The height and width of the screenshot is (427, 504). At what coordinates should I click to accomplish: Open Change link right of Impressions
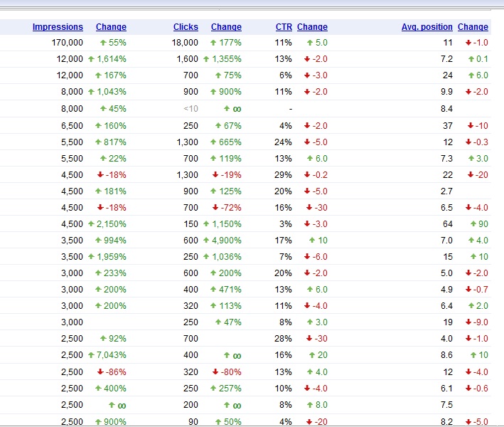(111, 27)
